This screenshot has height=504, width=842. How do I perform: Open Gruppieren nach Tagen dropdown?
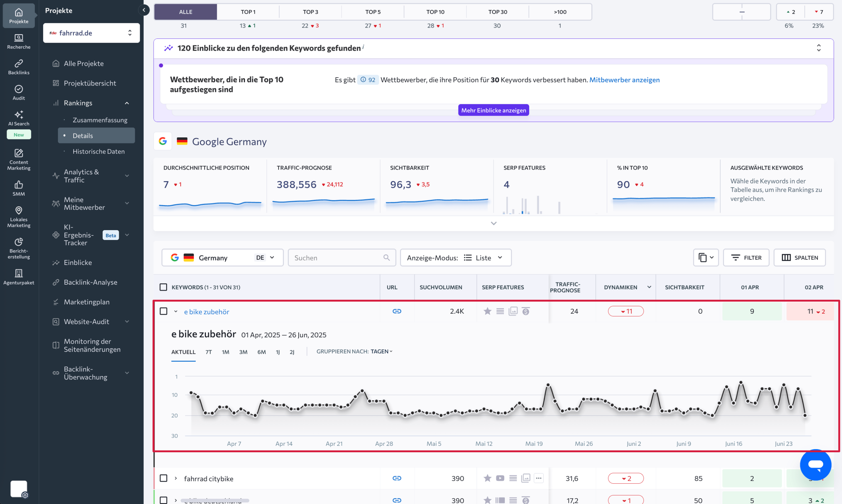pos(381,351)
